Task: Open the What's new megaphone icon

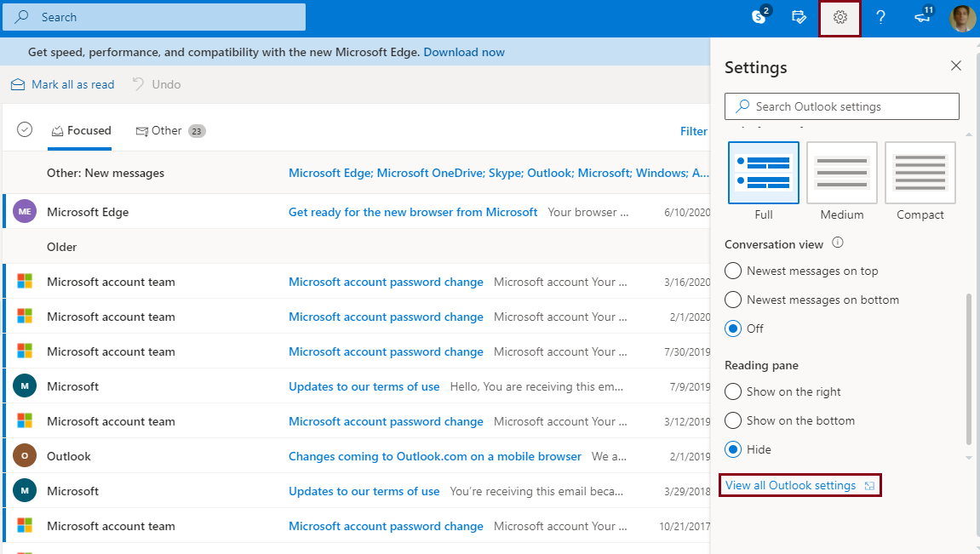Action: point(922,17)
